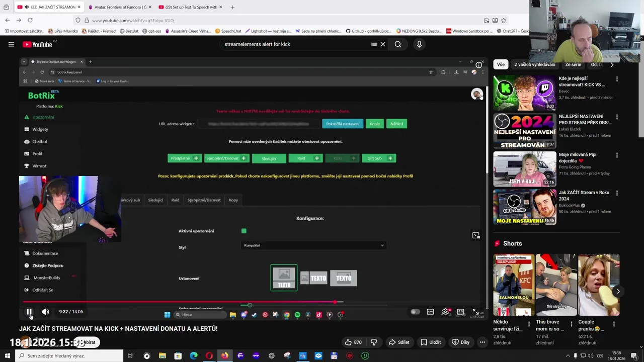Click the Windows taskbar search box

click(x=69, y=356)
